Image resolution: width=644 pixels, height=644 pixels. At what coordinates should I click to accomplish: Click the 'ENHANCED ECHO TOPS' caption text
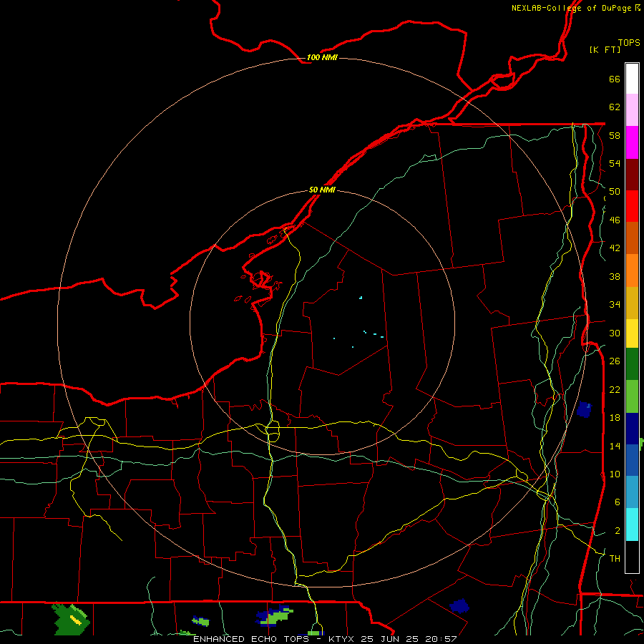(250, 639)
